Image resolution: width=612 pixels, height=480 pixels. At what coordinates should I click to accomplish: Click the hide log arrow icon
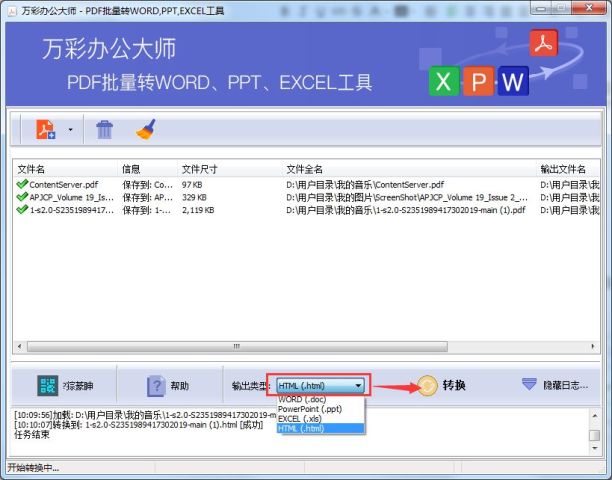pos(529,384)
